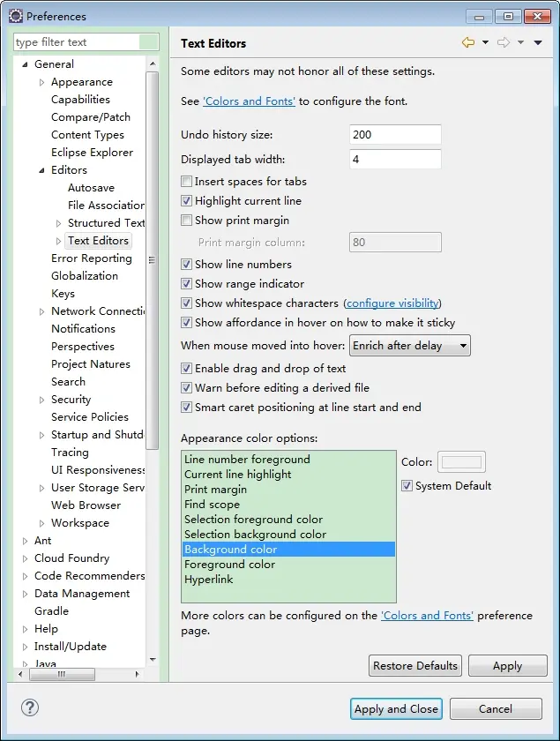Click the configure visibility link
Screen dimensions: 560x741
point(392,303)
